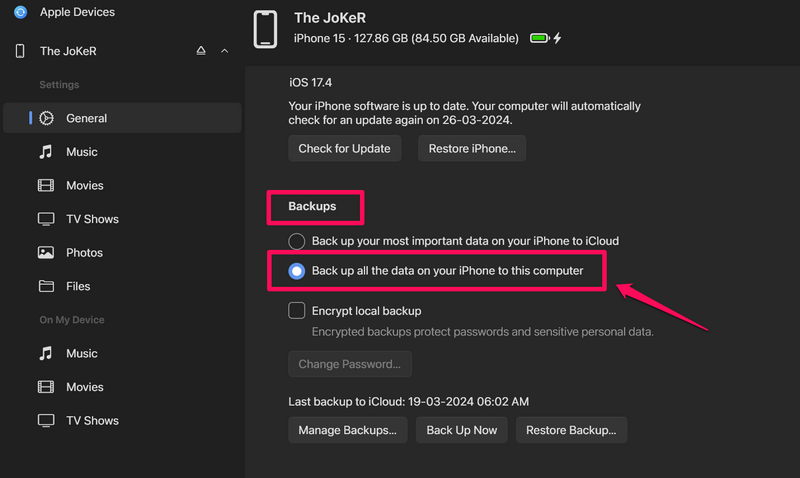Open Music under Settings section
This screenshot has height=478, width=800.
[x=81, y=152]
